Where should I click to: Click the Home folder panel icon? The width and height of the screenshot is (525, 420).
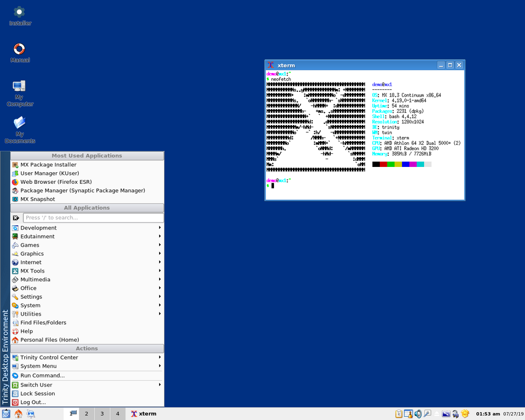(x=18, y=414)
